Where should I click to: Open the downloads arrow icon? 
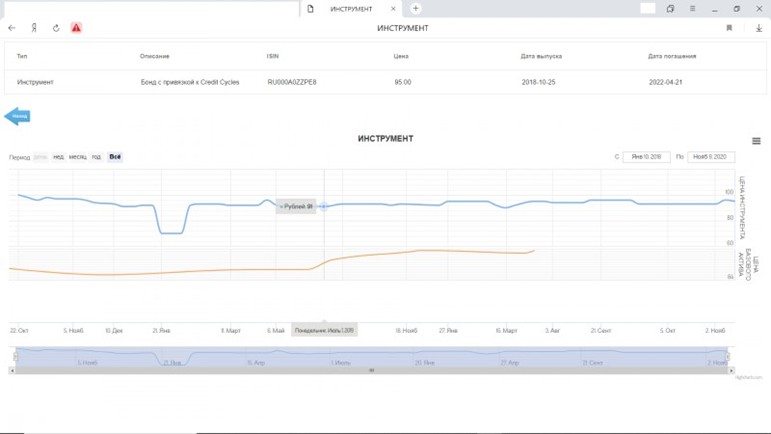759,28
